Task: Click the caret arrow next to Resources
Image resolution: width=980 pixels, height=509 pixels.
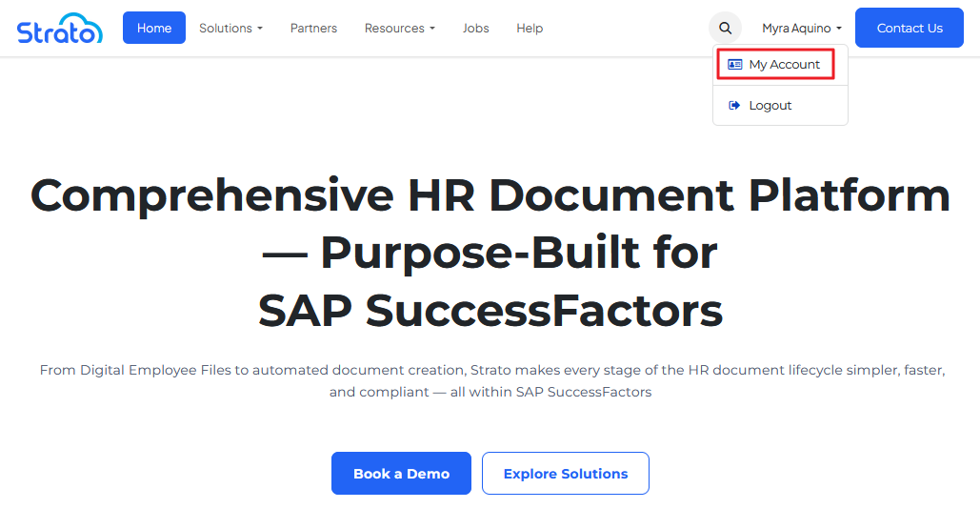Action: coord(432,29)
